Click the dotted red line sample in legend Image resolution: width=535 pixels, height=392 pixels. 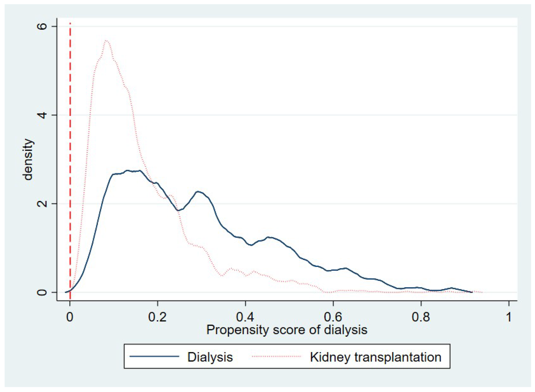pyautogui.click(x=277, y=356)
